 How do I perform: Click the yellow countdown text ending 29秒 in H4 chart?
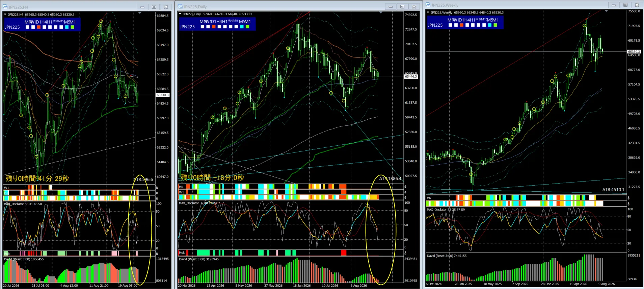37,178
